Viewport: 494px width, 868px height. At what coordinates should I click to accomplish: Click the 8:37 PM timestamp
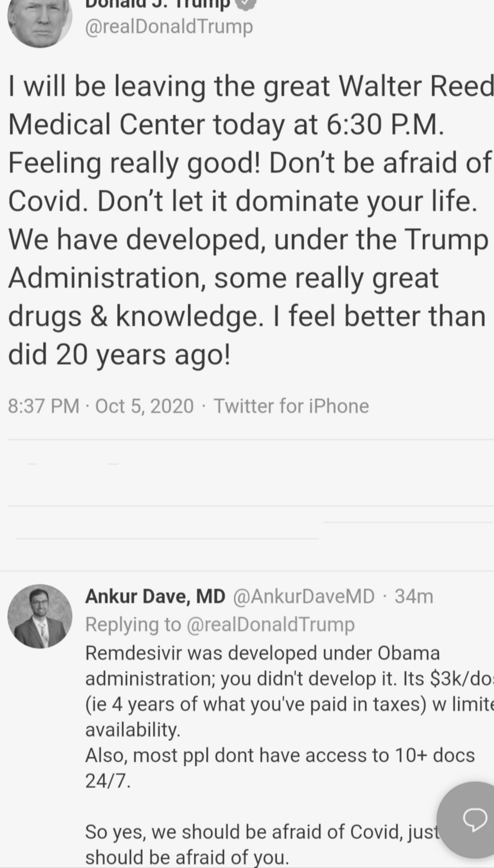tap(44, 406)
